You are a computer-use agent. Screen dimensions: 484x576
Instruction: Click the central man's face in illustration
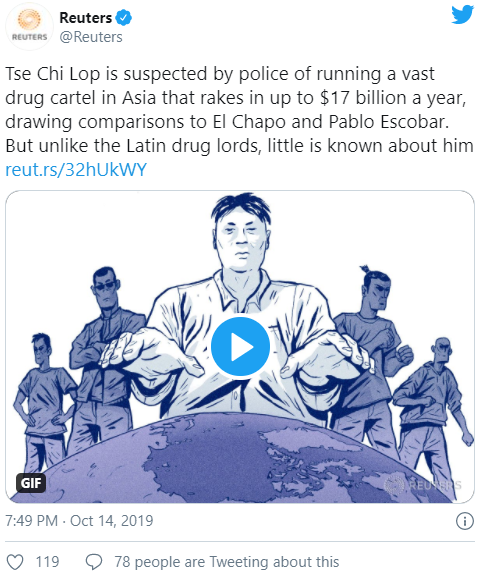coord(241,236)
